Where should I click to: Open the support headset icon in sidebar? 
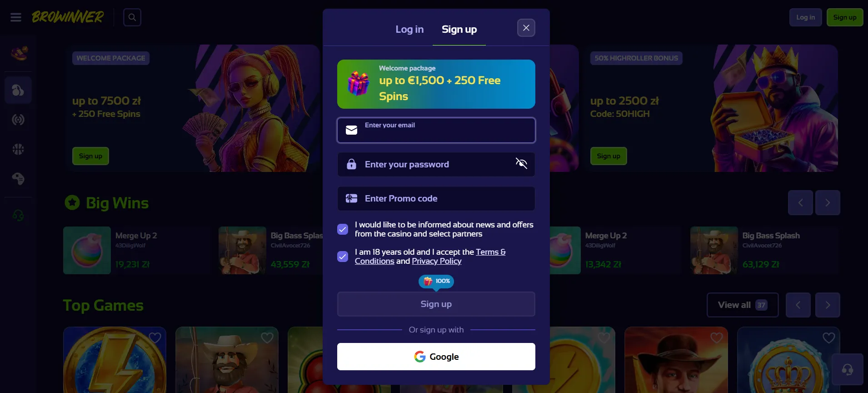[18, 215]
